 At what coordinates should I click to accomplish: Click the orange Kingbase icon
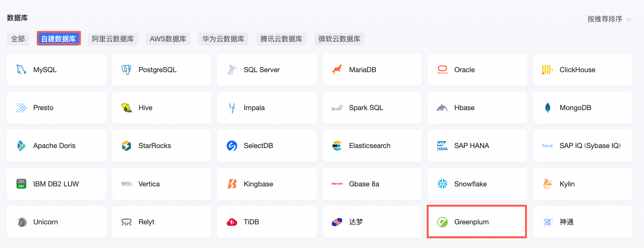(232, 184)
